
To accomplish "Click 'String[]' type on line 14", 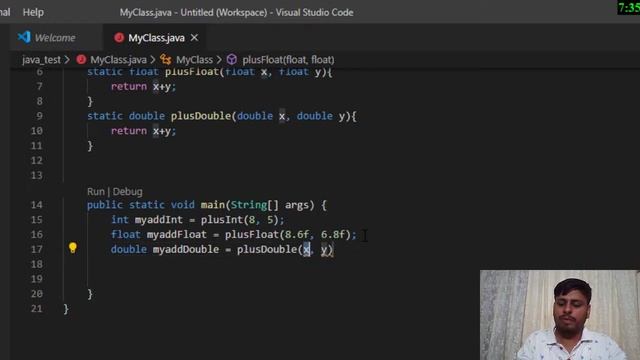I will point(255,205).
